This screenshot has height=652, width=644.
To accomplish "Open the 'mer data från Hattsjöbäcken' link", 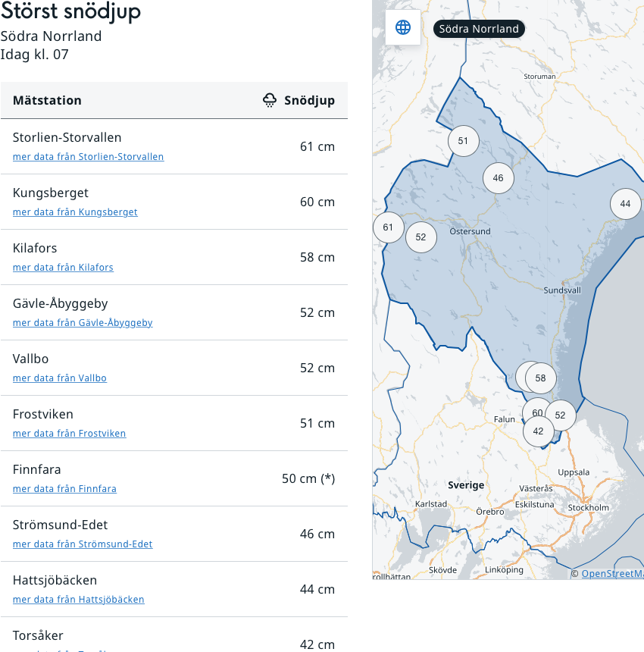I will 78,600.
